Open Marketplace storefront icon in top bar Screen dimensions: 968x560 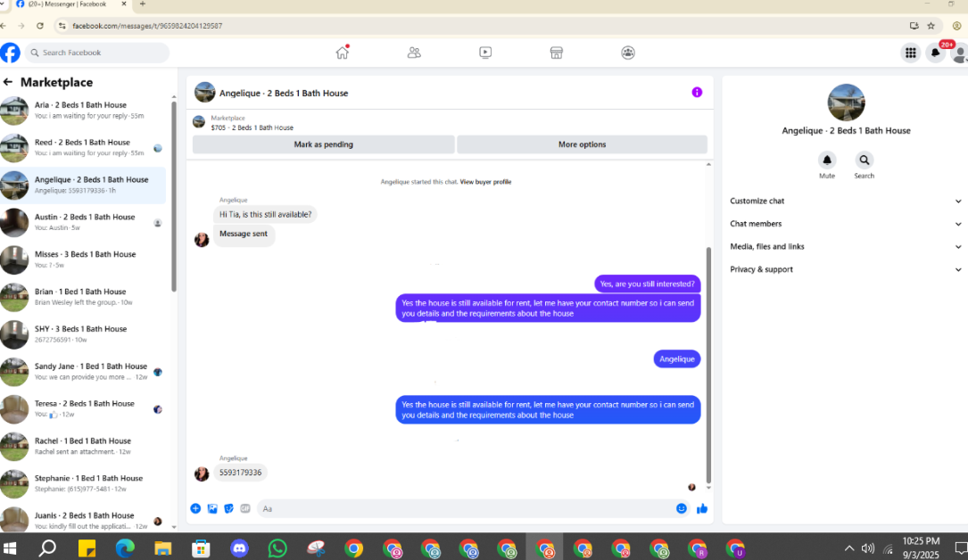click(x=556, y=53)
